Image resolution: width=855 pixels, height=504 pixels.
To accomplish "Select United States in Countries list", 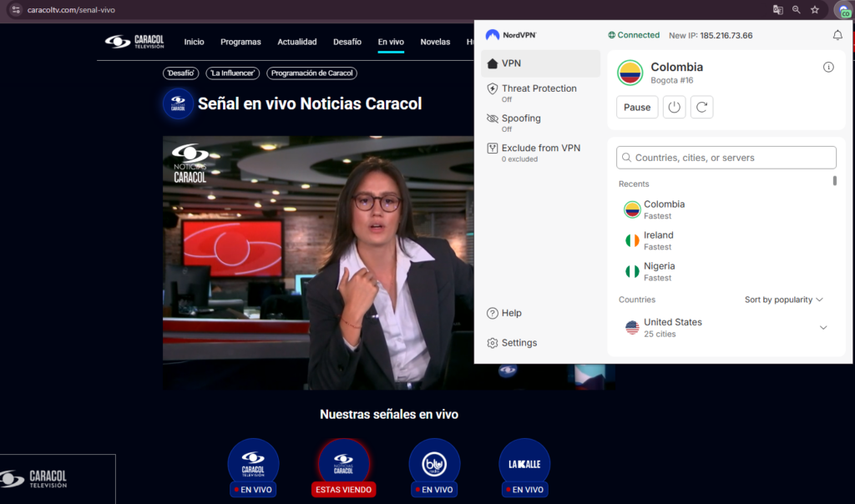I will 726,327.
